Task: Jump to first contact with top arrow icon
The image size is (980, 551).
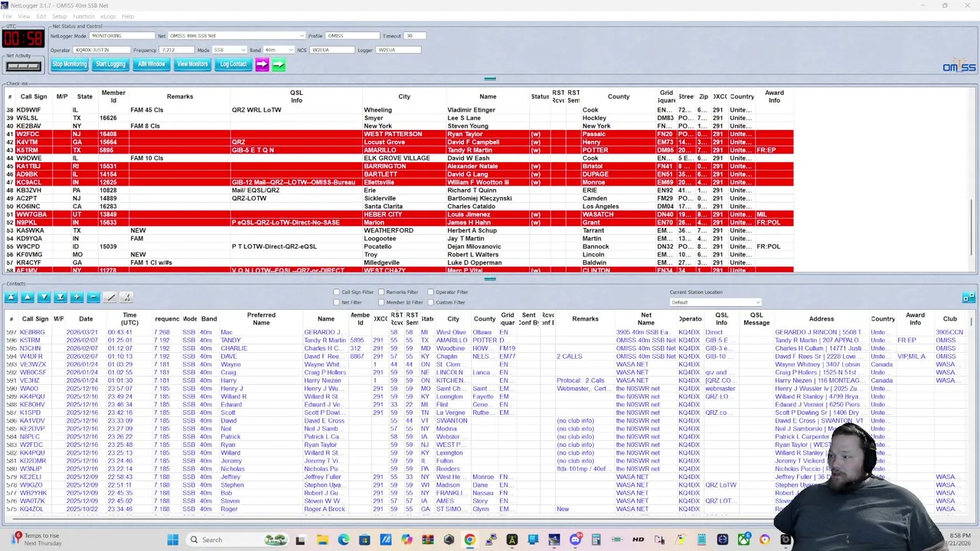Action: [11, 297]
